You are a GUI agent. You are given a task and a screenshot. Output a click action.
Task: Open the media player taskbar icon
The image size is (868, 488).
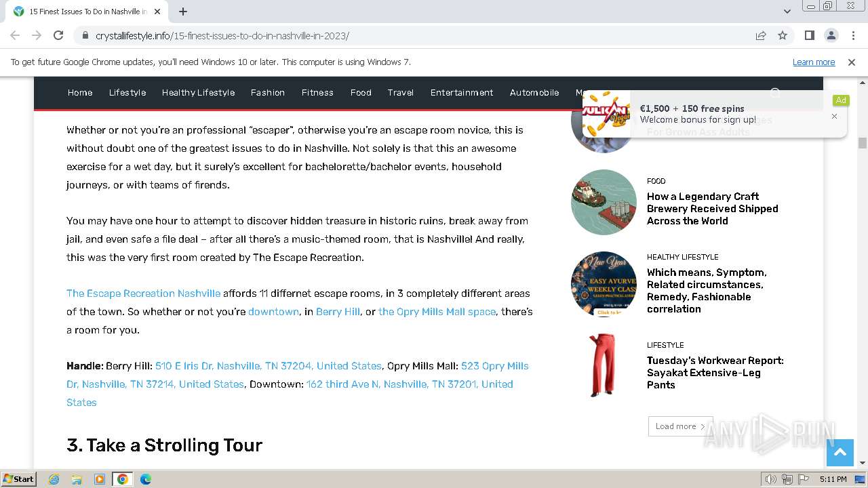point(100,479)
